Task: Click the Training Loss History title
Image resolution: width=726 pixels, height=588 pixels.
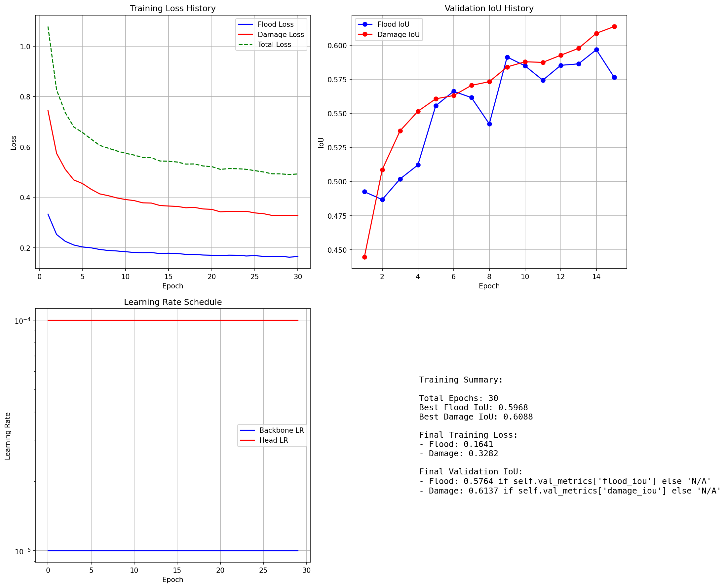Action: pos(172,9)
